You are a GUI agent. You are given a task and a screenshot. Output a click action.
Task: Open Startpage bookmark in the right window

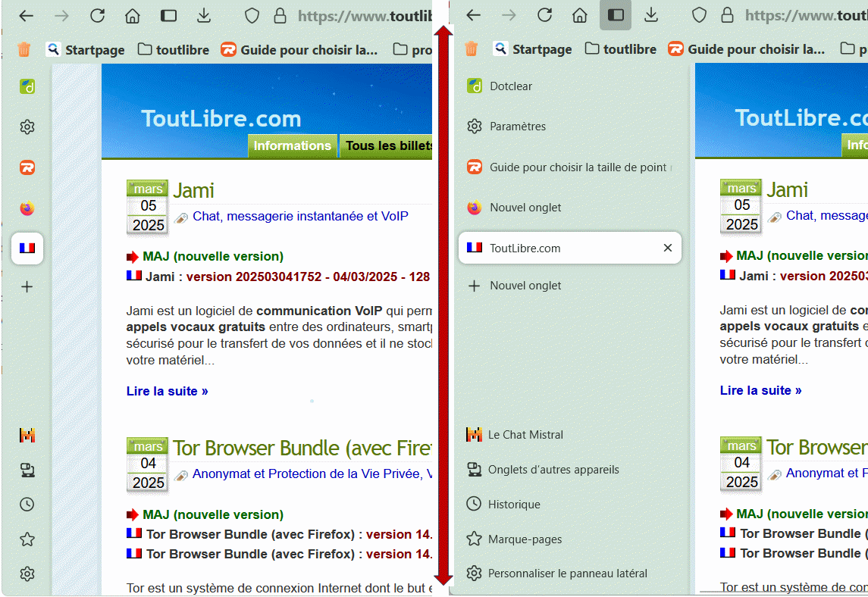[533, 49]
